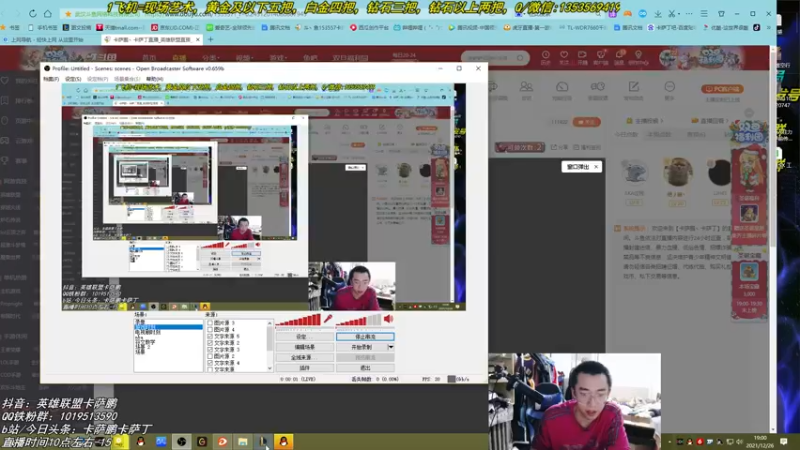Screen dimensions: 800x450
Task: Open watch history icon on Douyu header
Action: [x=545, y=57]
